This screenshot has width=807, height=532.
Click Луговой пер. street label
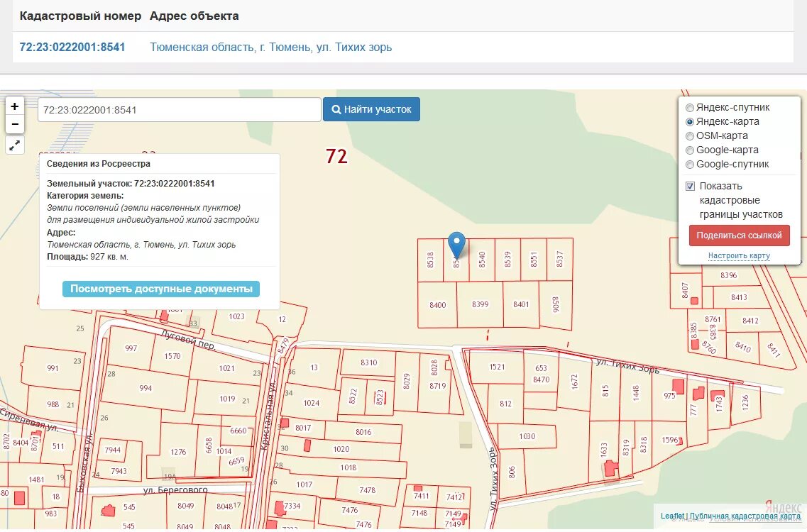pos(188,340)
